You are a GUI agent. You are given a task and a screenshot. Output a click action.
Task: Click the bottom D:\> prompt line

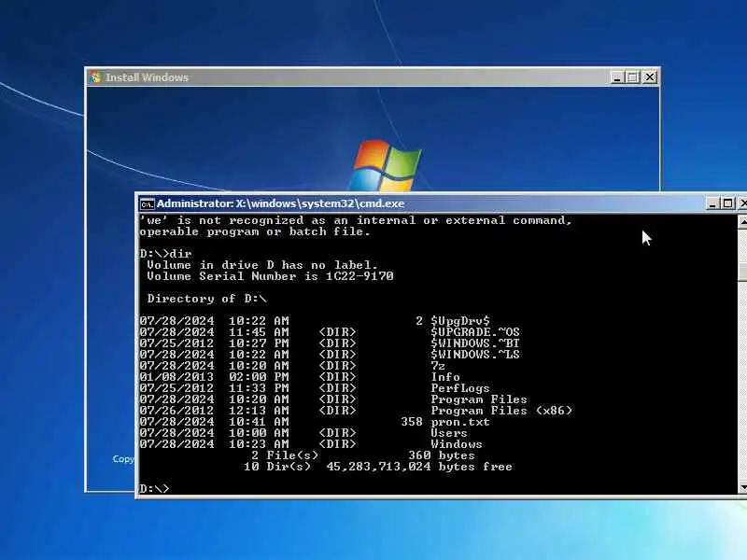click(154, 488)
